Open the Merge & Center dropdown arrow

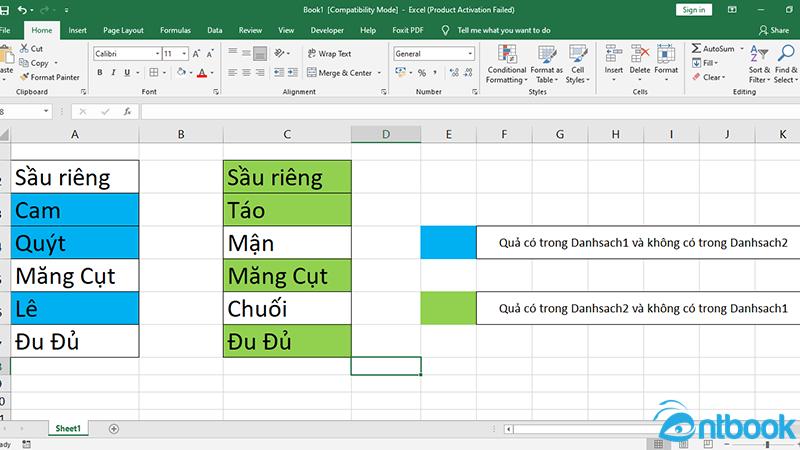(379, 73)
